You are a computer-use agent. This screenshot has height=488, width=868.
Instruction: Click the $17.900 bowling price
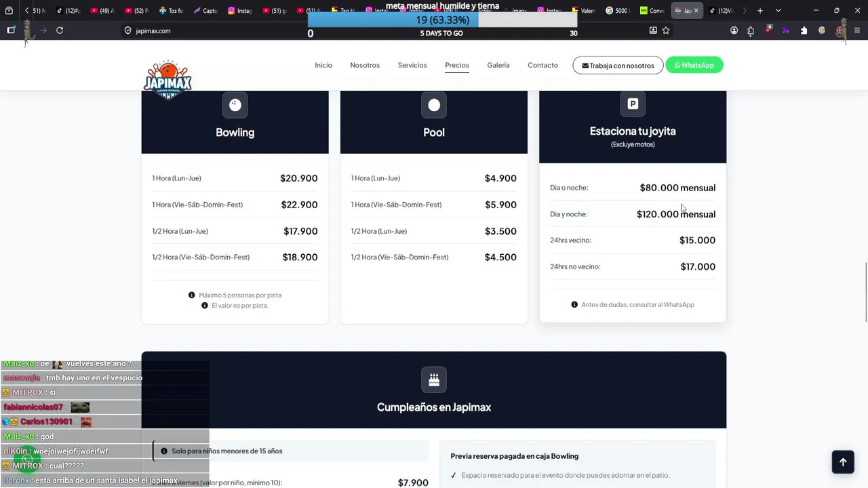pyautogui.click(x=300, y=231)
